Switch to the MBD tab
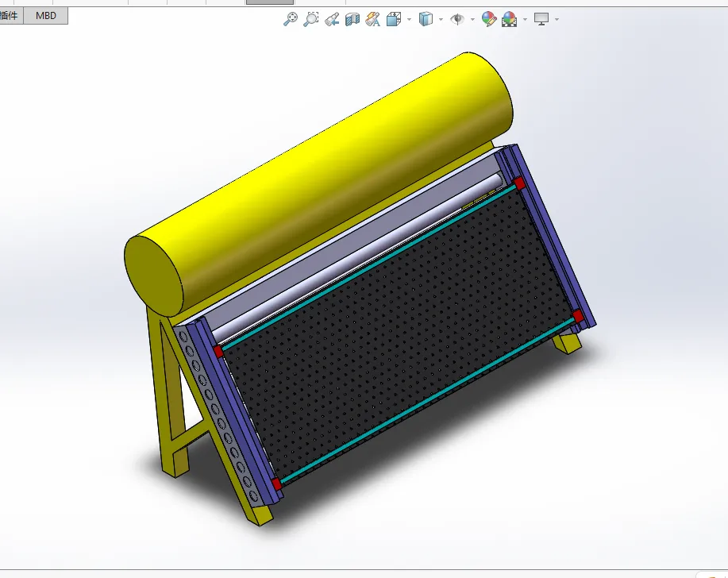 pos(45,16)
